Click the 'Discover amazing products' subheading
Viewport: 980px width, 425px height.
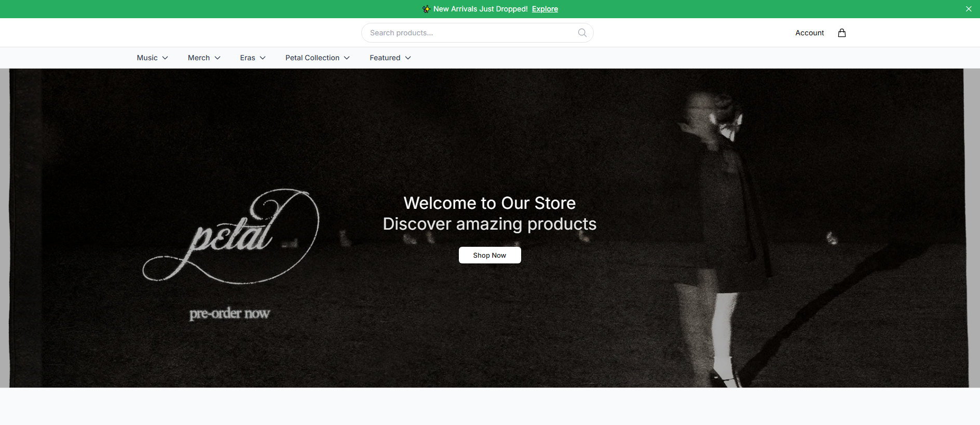click(489, 224)
